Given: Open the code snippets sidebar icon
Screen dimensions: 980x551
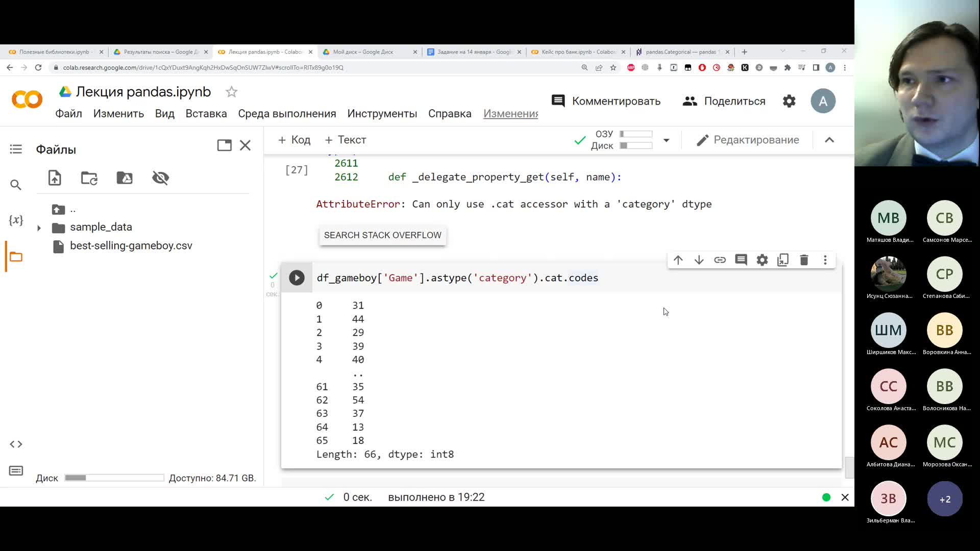Looking at the screenshot, I should pyautogui.click(x=16, y=444).
